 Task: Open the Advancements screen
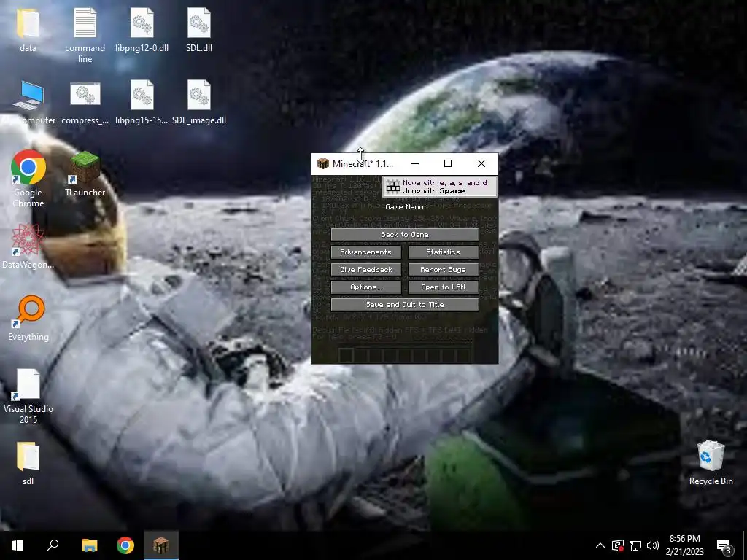(366, 252)
